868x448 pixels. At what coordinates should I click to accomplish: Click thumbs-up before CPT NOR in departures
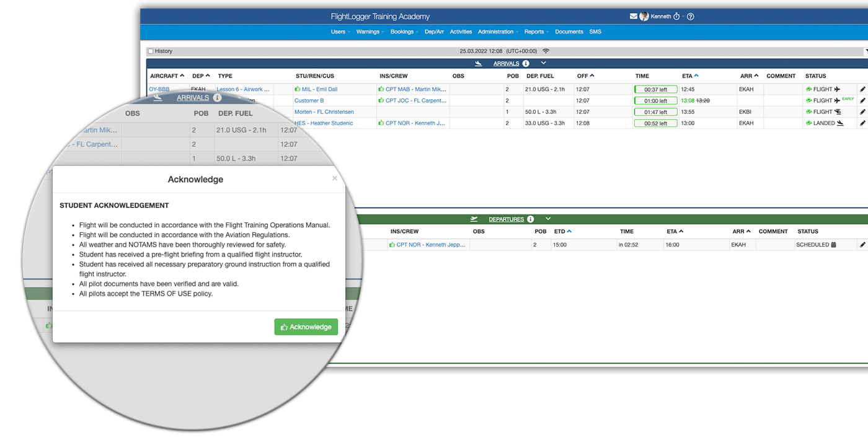point(392,245)
